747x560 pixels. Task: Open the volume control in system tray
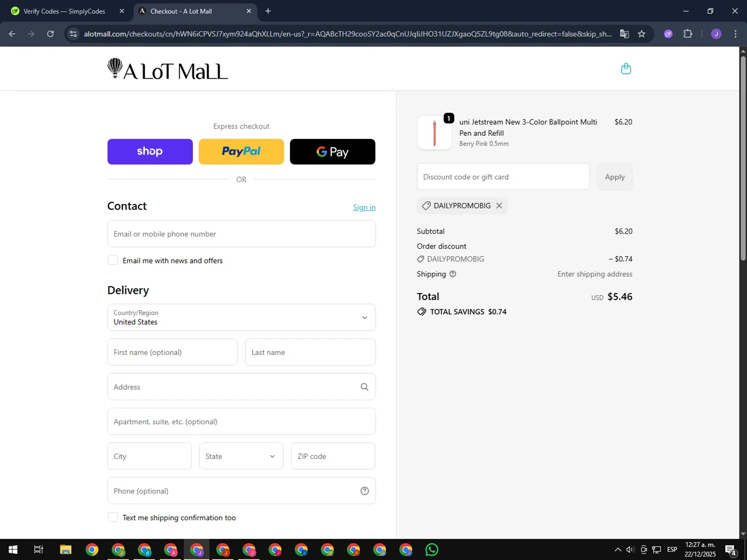630,550
